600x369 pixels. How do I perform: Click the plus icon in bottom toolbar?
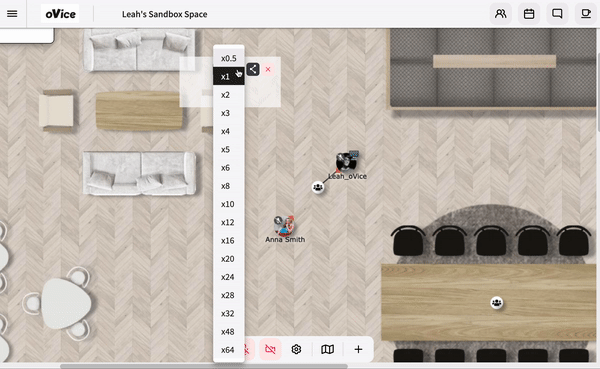(x=358, y=349)
